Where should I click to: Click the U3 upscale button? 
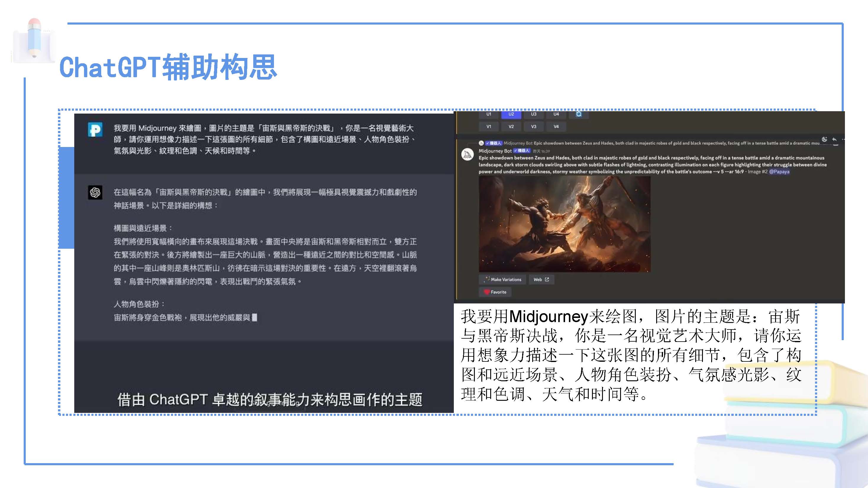[x=534, y=114]
